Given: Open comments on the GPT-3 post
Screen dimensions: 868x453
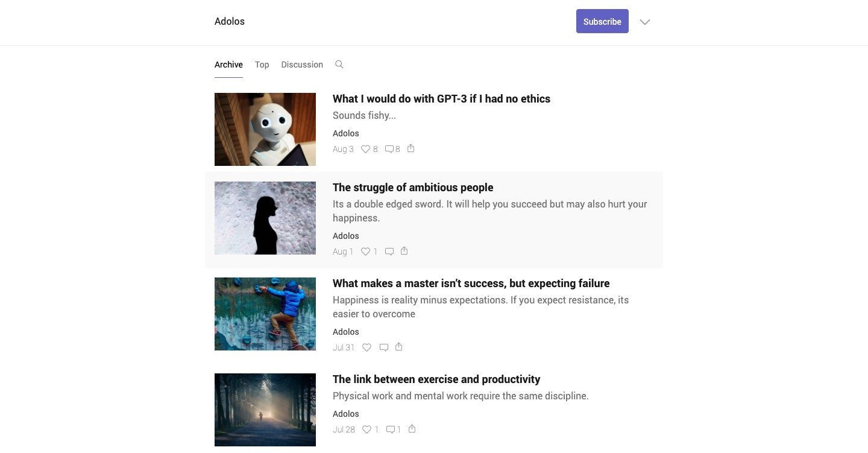Looking at the screenshot, I should (389, 149).
